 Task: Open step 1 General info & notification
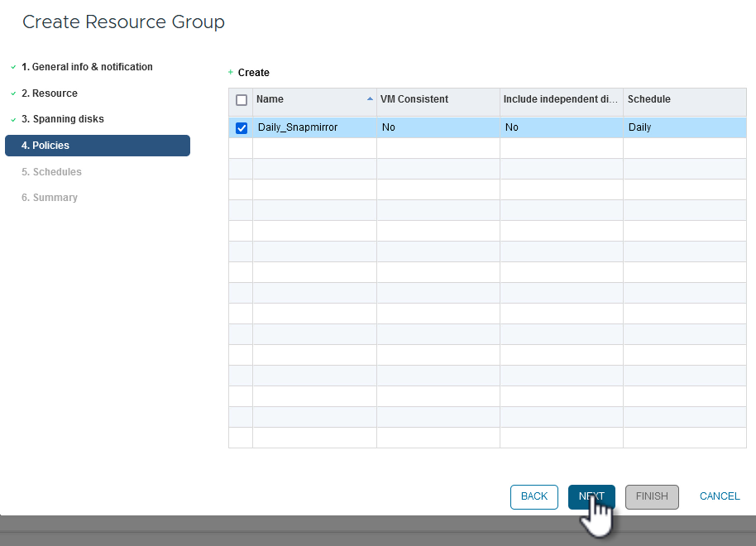pos(87,67)
